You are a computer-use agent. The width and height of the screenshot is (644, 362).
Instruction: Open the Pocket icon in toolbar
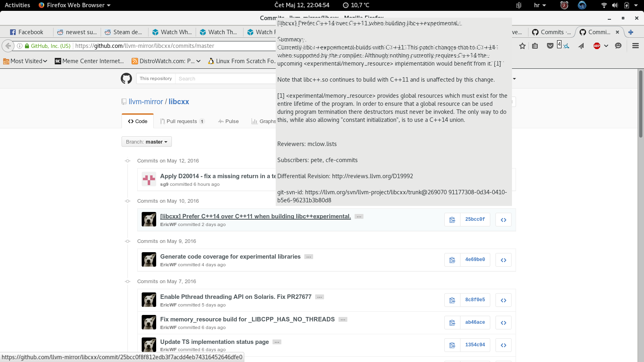pos(550,46)
